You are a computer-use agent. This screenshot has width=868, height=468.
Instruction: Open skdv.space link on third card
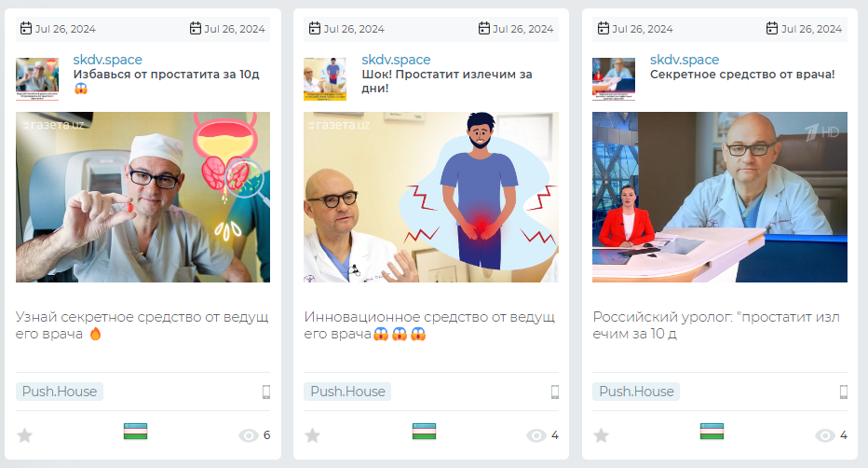(x=685, y=60)
